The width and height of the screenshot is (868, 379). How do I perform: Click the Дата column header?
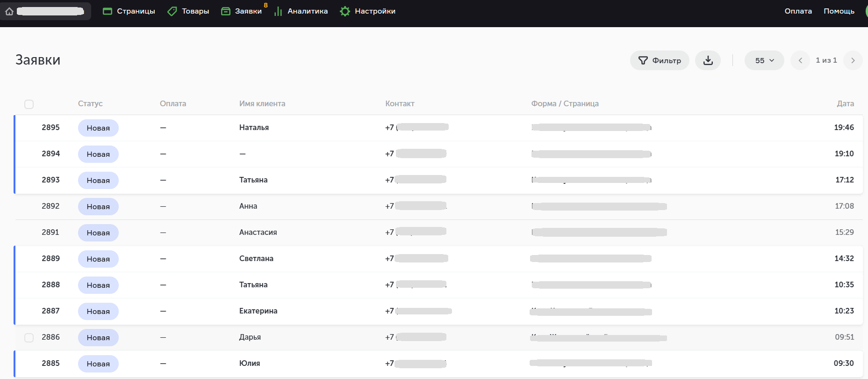(x=845, y=103)
